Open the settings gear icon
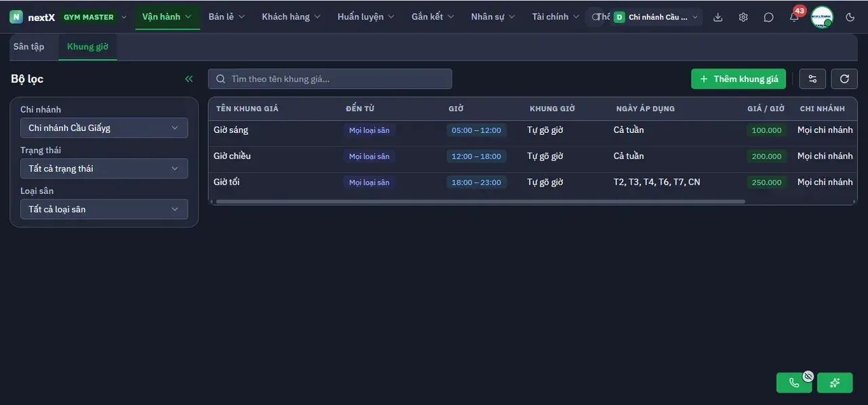Screen dimensions: 868x405 [743, 17]
